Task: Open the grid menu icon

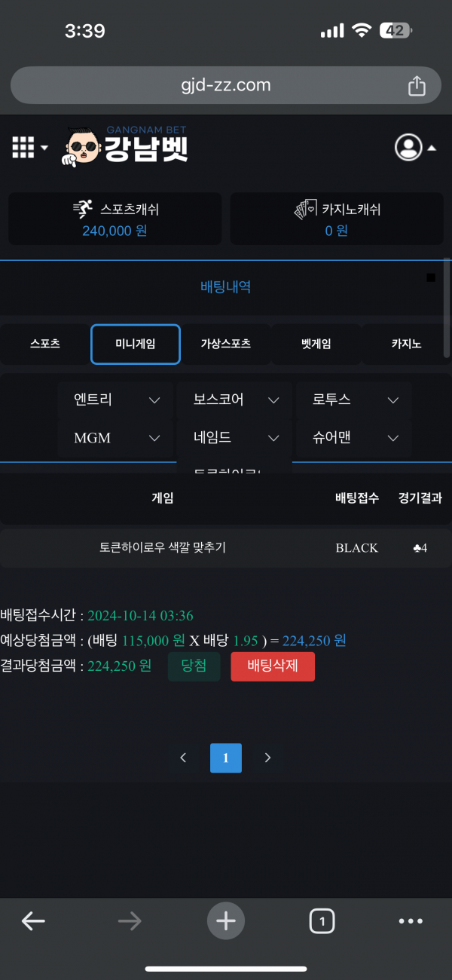Action: click(24, 147)
